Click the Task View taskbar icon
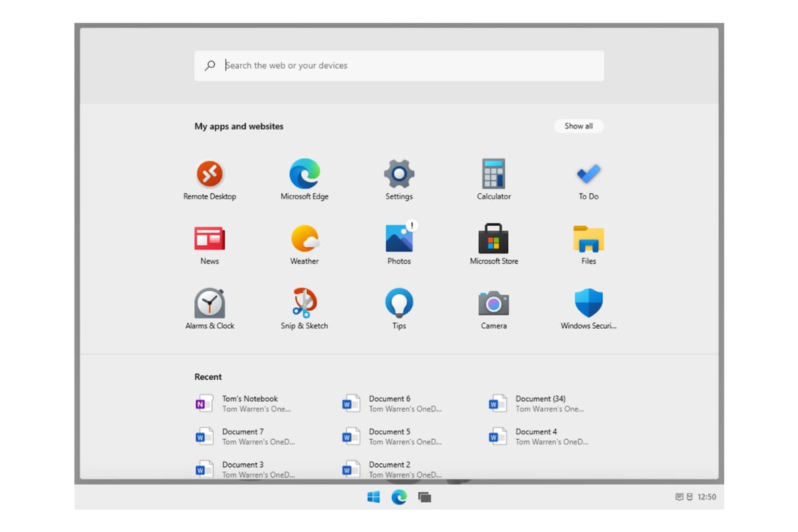Image resolution: width=798 pixels, height=532 pixels. coord(424,497)
